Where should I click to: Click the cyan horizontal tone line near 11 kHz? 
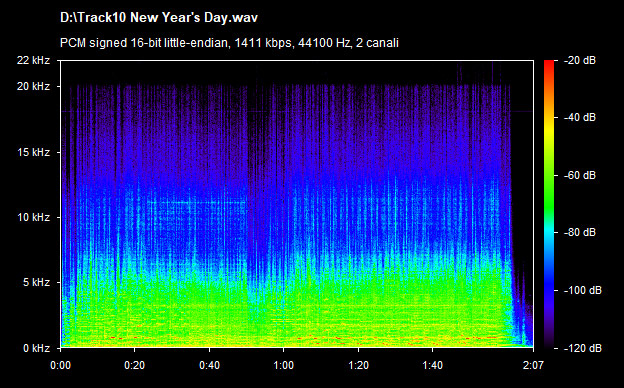[x=197, y=202]
